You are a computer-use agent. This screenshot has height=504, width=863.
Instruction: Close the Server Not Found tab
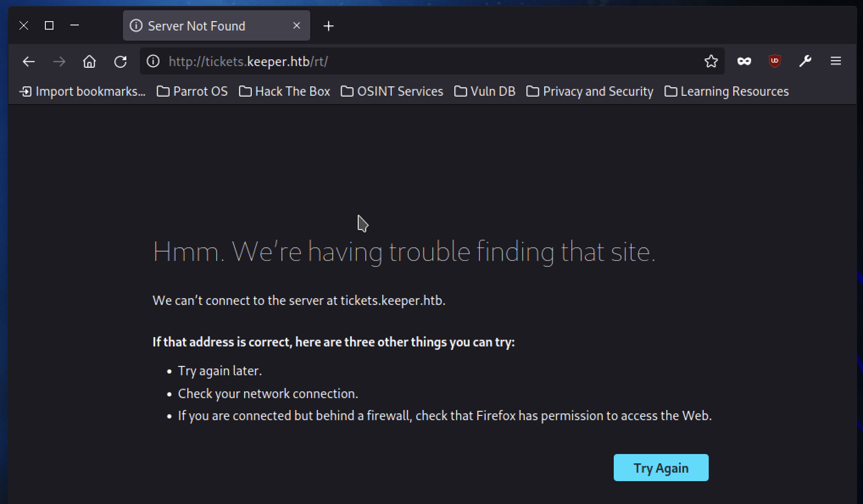pyautogui.click(x=297, y=26)
